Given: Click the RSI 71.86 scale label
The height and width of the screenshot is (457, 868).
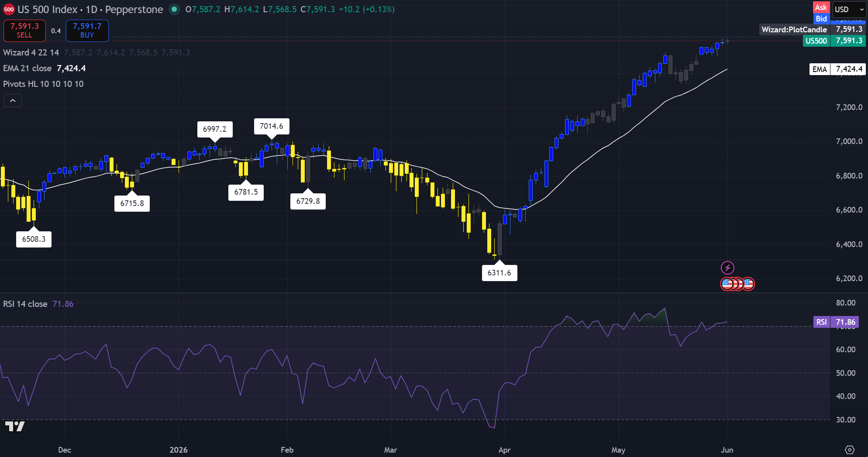Looking at the screenshot, I should pyautogui.click(x=836, y=322).
